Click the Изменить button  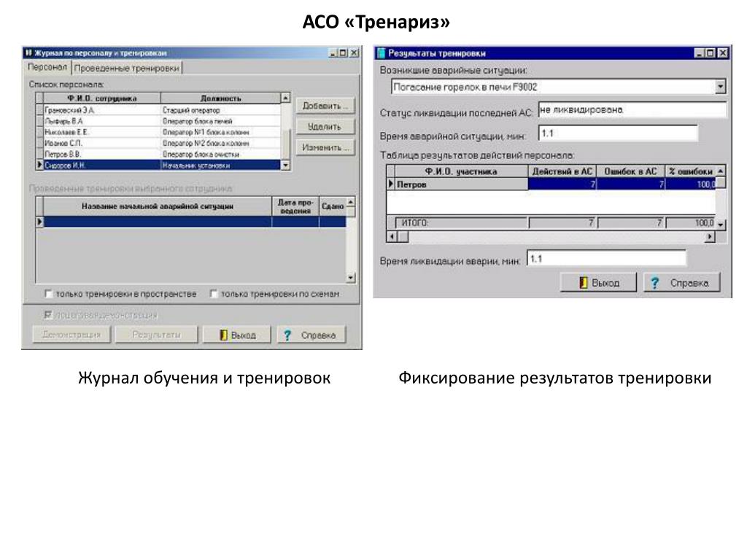(325, 147)
